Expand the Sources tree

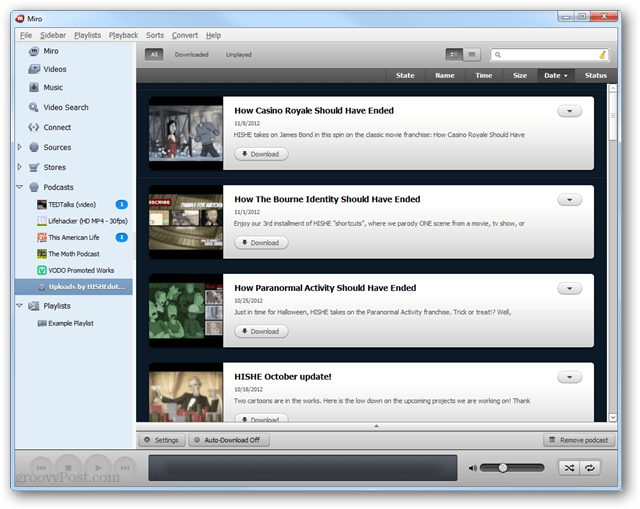19,147
